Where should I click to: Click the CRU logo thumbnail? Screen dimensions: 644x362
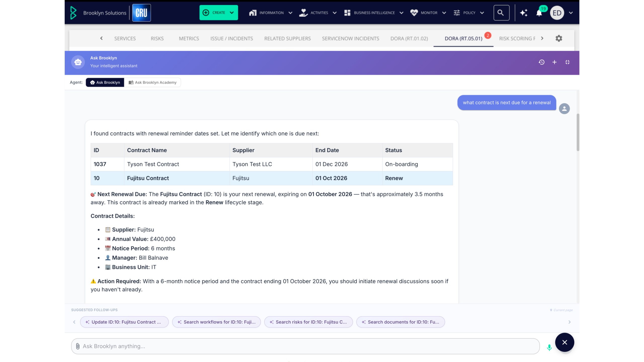(141, 13)
